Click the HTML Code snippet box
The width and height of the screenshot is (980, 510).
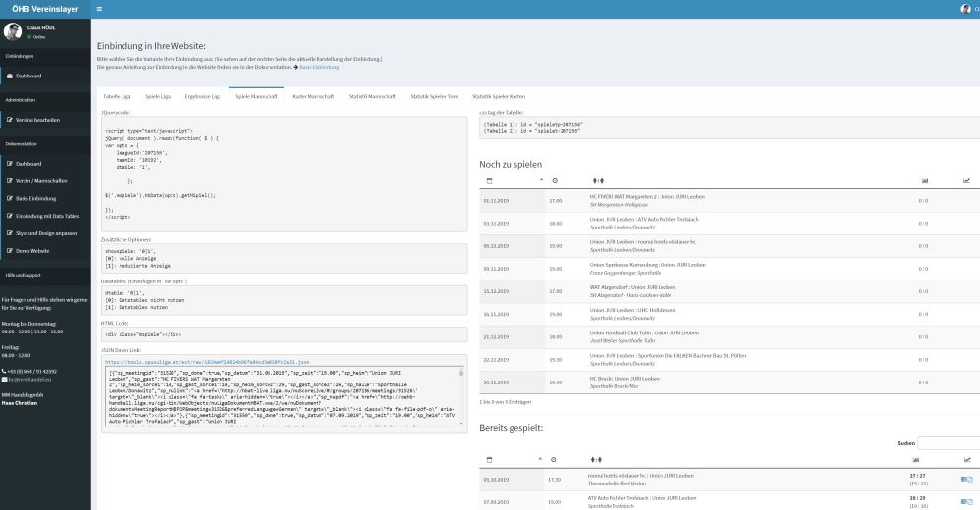click(x=284, y=334)
